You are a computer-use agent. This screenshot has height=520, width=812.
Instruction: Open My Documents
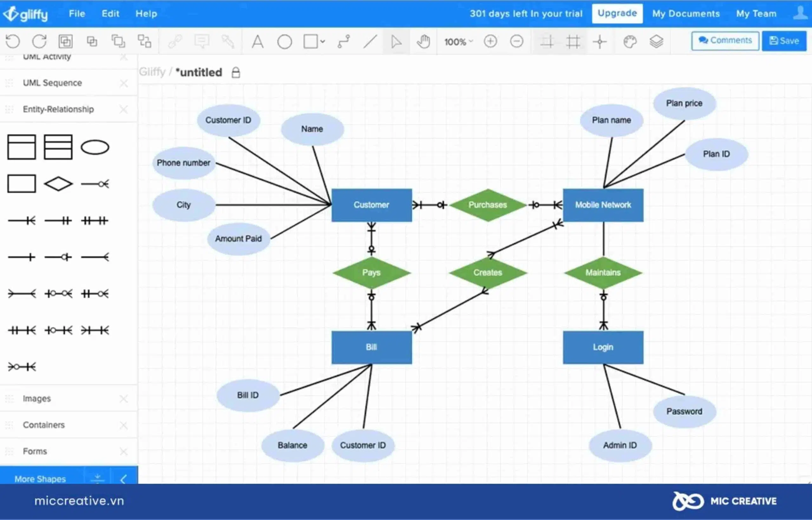click(686, 14)
